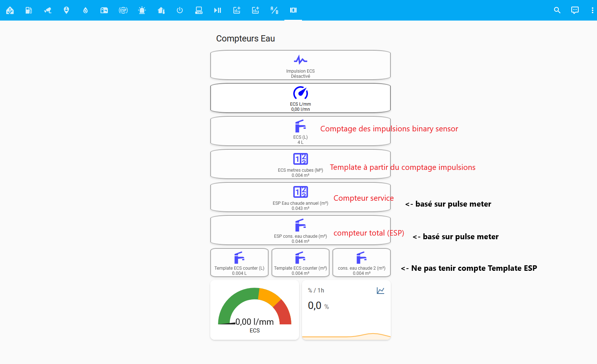This screenshot has width=597, height=364.
Task: Click the faucet icon in ECS (L)
Action: click(x=301, y=126)
